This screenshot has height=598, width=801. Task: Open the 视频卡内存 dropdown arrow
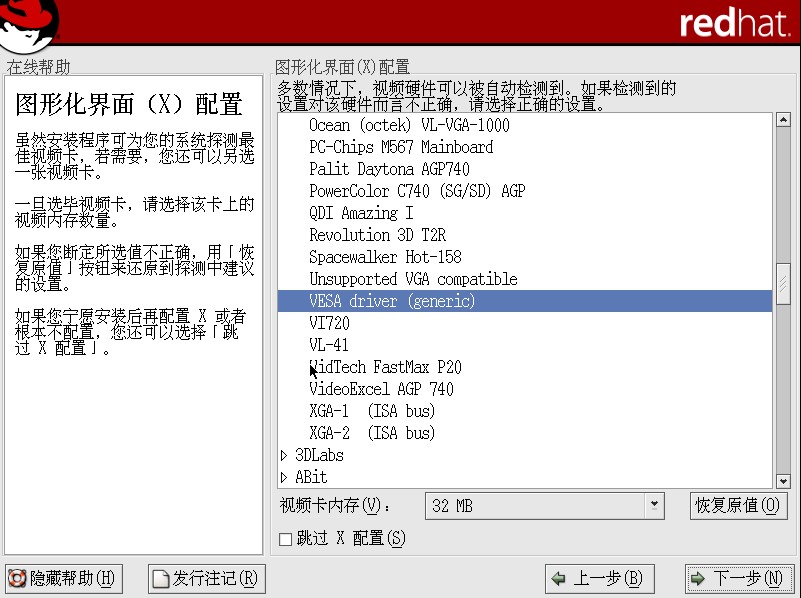tap(654, 506)
